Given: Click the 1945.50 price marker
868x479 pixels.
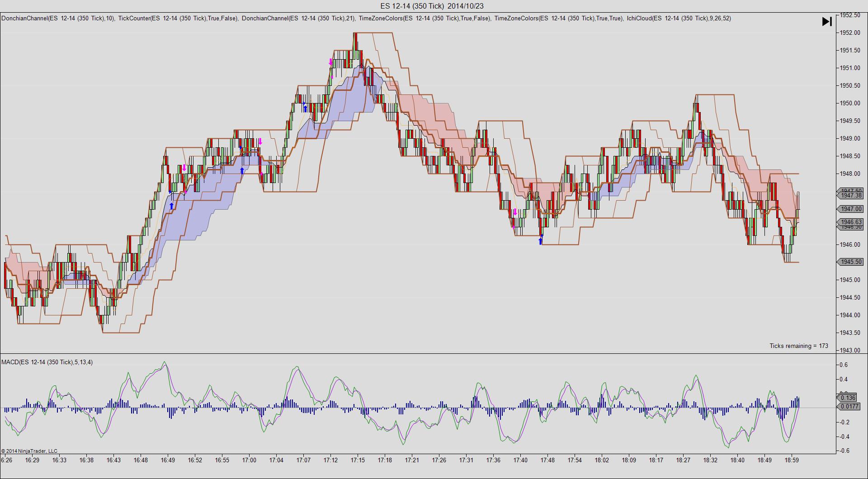Looking at the screenshot, I should point(851,262).
